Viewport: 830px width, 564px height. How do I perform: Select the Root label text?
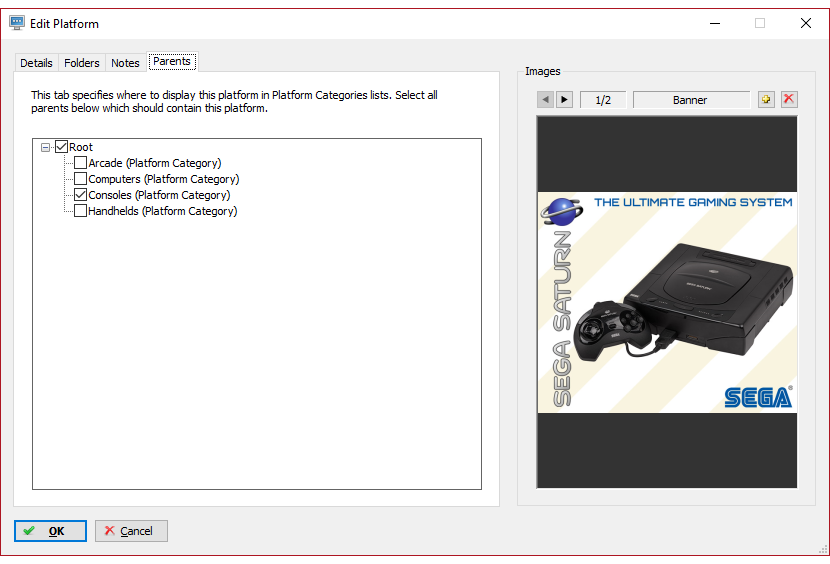pyautogui.click(x=81, y=147)
